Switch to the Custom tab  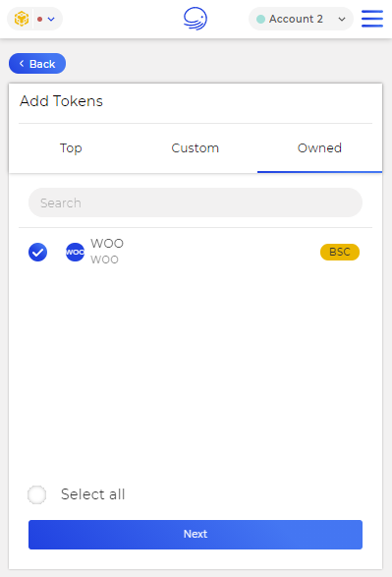tap(196, 147)
